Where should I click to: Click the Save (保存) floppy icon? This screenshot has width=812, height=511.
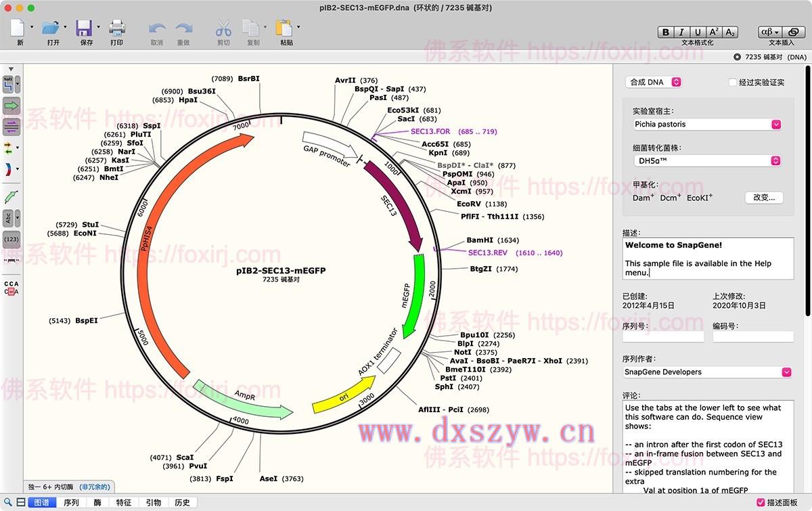click(85, 27)
